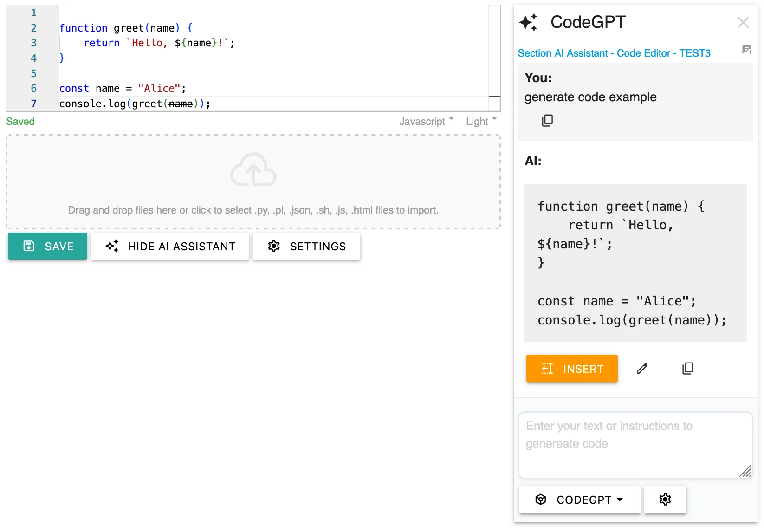The height and width of the screenshot is (532, 764).
Task: Start a new chat via the chat-plus icon
Action: 746,50
